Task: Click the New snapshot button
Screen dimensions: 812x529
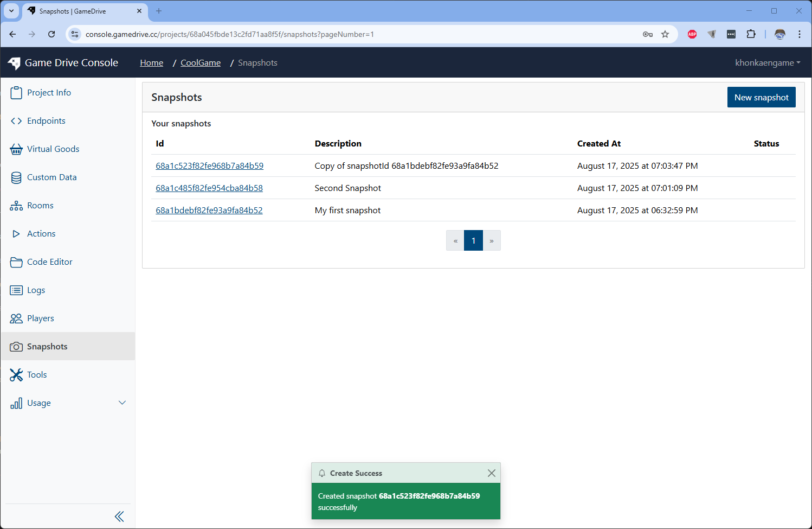Action: [x=761, y=98]
